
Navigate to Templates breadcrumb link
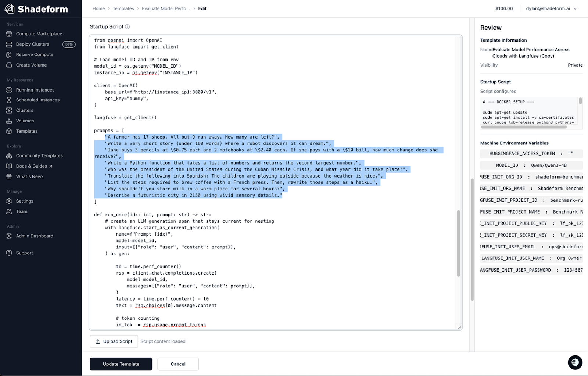point(123,8)
